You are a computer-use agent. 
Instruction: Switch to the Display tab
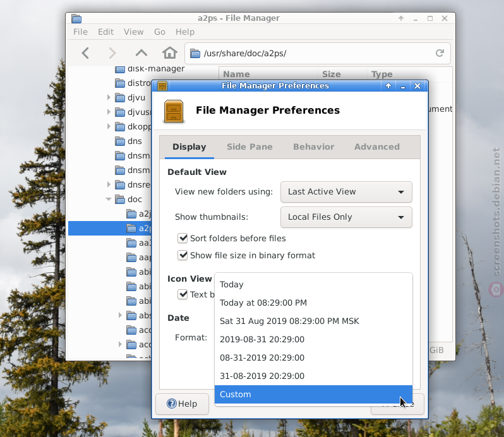point(189,147)
